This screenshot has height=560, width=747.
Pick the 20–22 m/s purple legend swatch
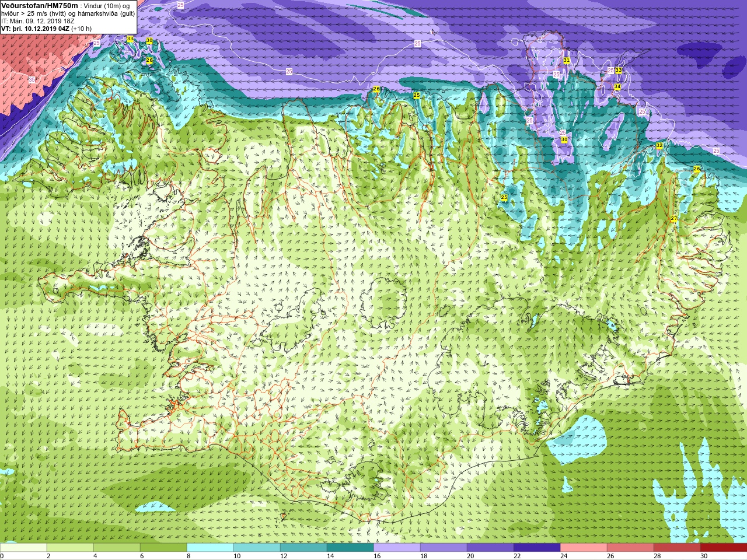click(x=490, y=548)
